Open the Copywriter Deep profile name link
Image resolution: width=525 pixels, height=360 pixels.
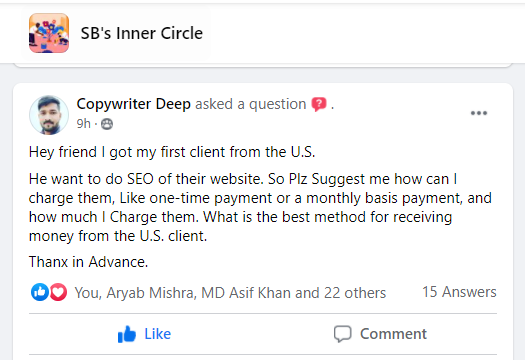click(x=134, y=104)
